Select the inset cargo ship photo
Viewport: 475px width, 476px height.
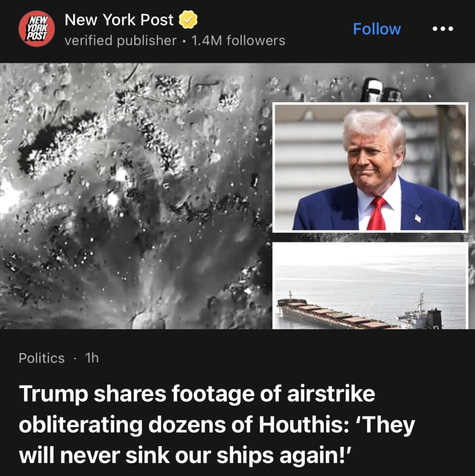[370, 286]
